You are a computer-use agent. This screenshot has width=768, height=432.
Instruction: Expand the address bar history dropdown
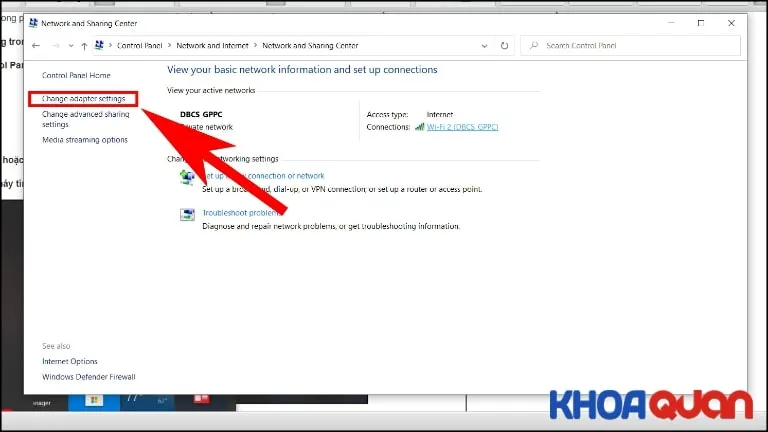(x=485, y=46)
